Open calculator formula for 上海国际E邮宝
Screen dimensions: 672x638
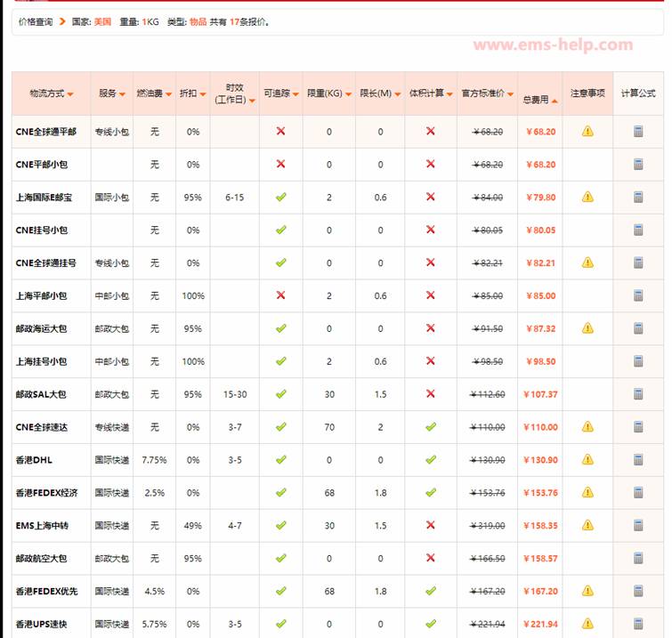pyautogui.click(x=638, y=198)
